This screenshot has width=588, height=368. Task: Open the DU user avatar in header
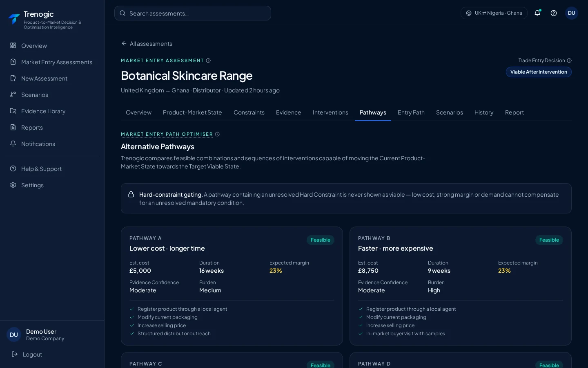point(572,13)
